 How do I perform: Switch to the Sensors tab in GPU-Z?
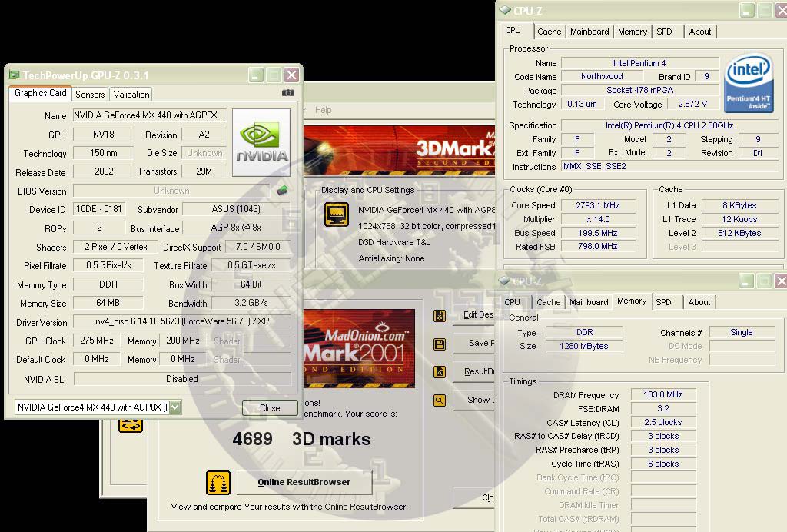tap(90, 94)
